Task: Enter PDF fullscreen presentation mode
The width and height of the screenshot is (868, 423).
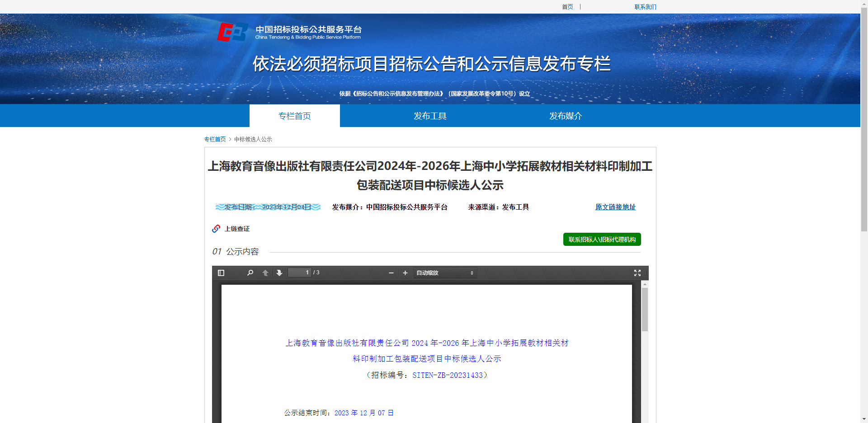Action: 637,273
